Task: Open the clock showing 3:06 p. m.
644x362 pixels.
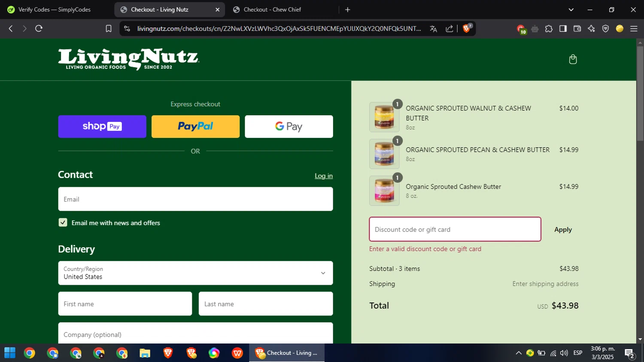Action: pos(603,353)
